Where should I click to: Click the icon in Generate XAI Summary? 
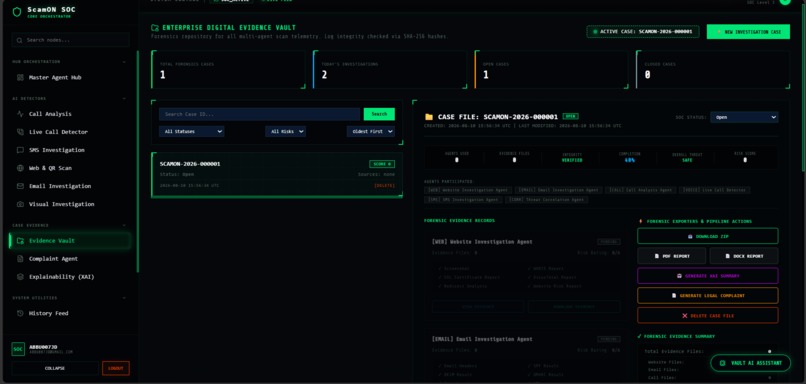point(679,276)
